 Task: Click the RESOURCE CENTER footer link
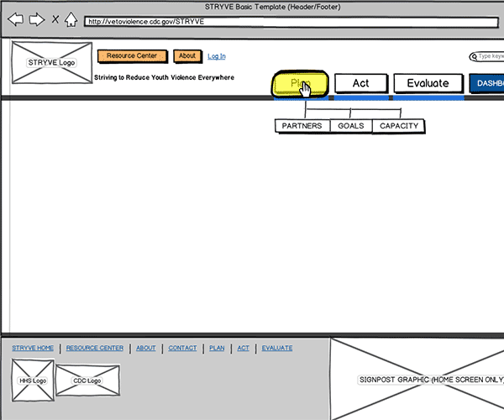click(x=95, y=348)
